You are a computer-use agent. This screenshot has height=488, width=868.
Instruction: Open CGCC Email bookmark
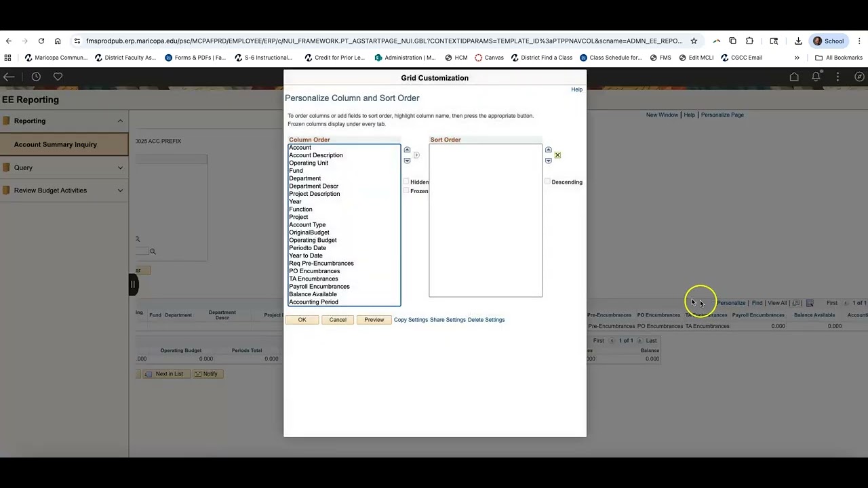tap(741, 58)
